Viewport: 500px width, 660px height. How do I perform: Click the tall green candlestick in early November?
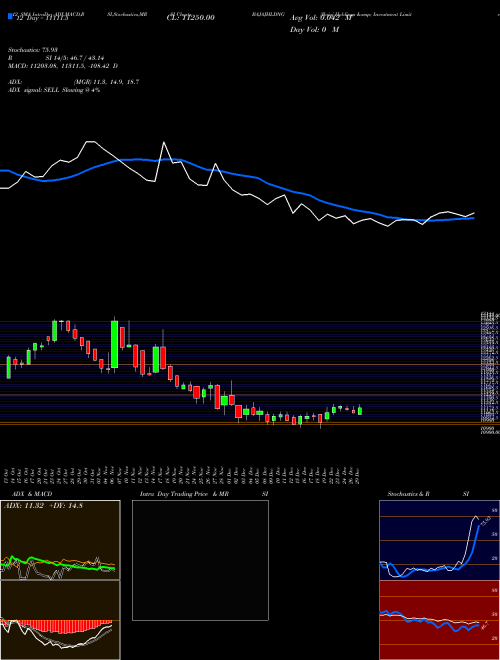[114, 343]
